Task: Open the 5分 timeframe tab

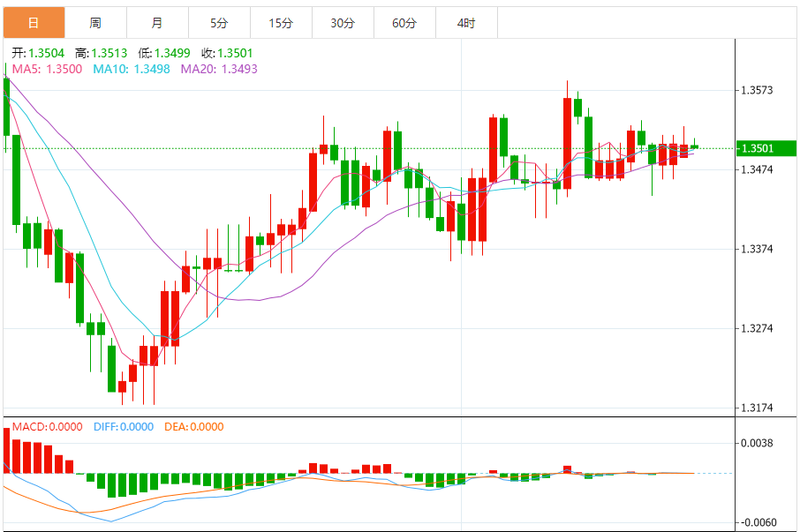Action: coord(219,23)
